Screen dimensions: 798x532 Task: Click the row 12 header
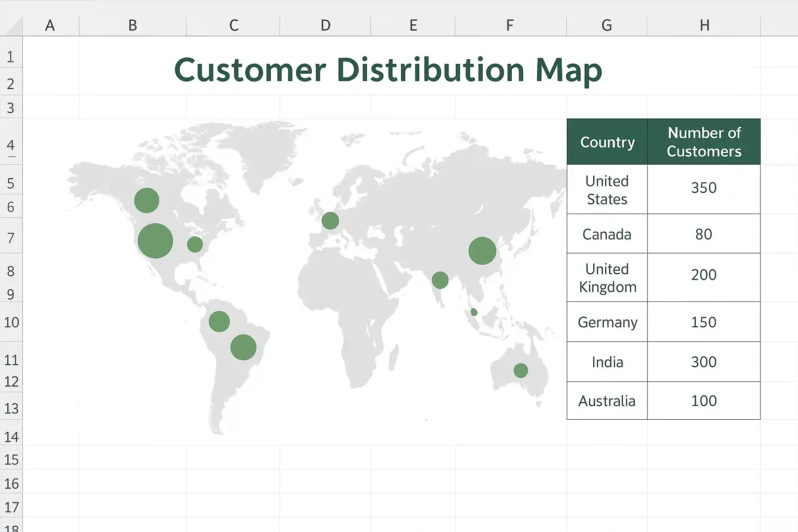click(11, 381)
